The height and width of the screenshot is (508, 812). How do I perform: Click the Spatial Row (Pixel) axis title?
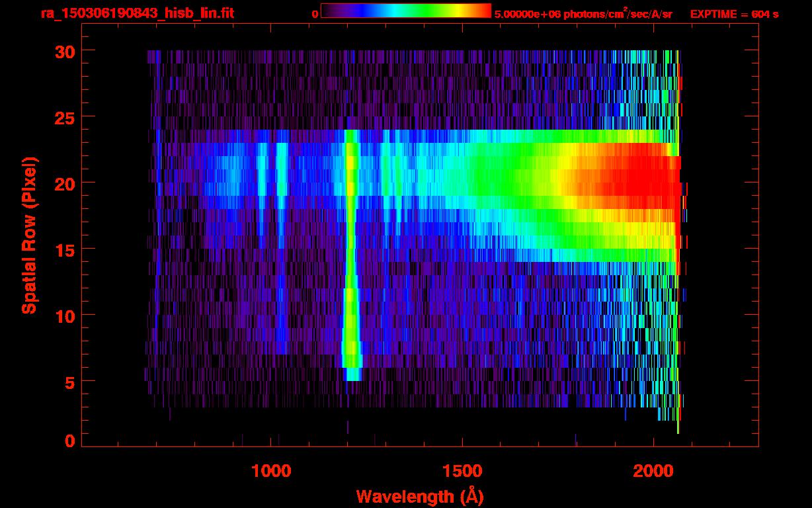28,235
